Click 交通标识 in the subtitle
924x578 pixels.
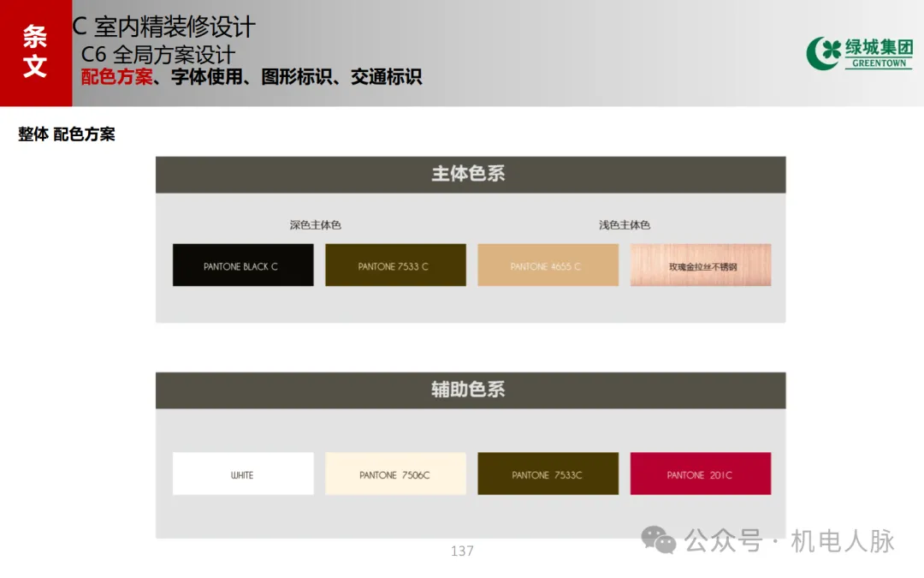point(386,77)
